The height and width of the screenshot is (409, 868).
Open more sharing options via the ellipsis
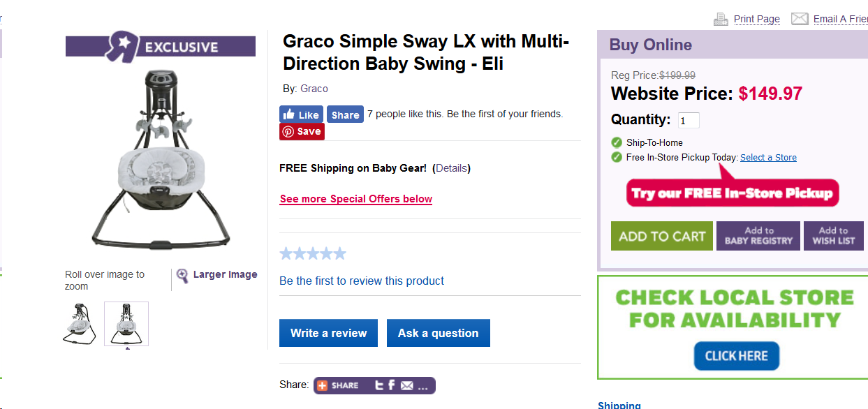click(423, 386)
